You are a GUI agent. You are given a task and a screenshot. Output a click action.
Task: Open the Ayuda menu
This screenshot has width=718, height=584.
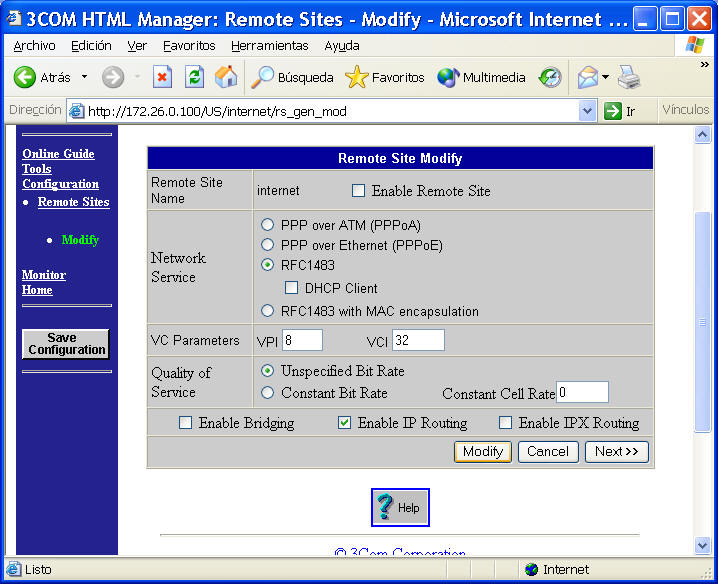[342, 46]
